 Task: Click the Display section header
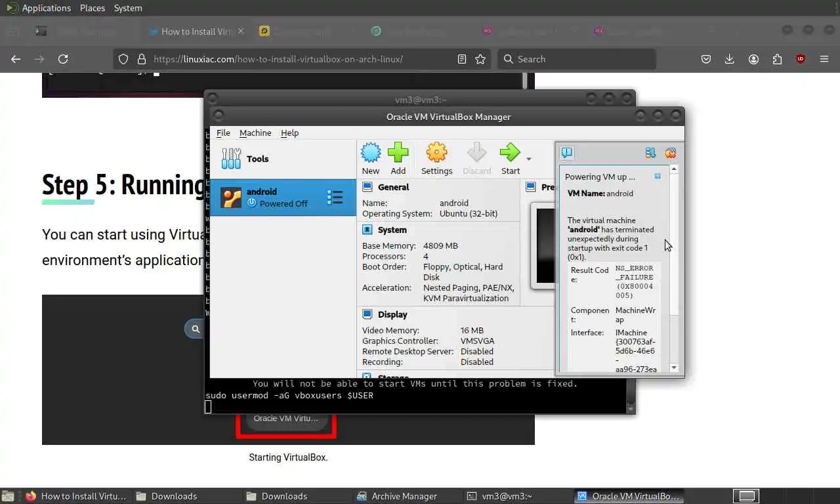coord(392,314)
